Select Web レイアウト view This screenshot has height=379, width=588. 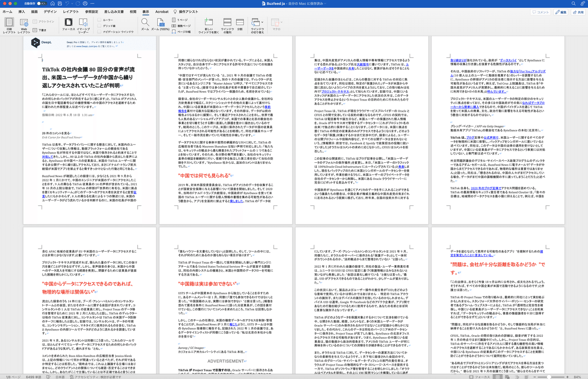[24, 25]
